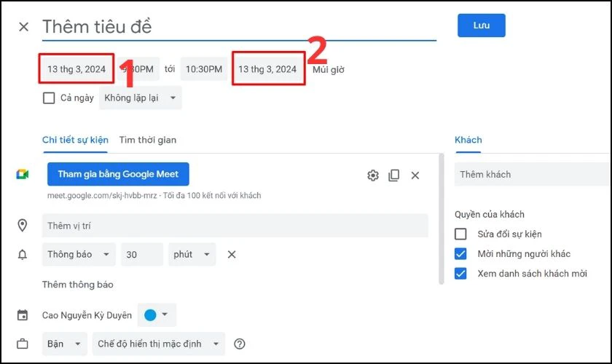Select the start date 13 thg 3, 2024

click(76, 69)
